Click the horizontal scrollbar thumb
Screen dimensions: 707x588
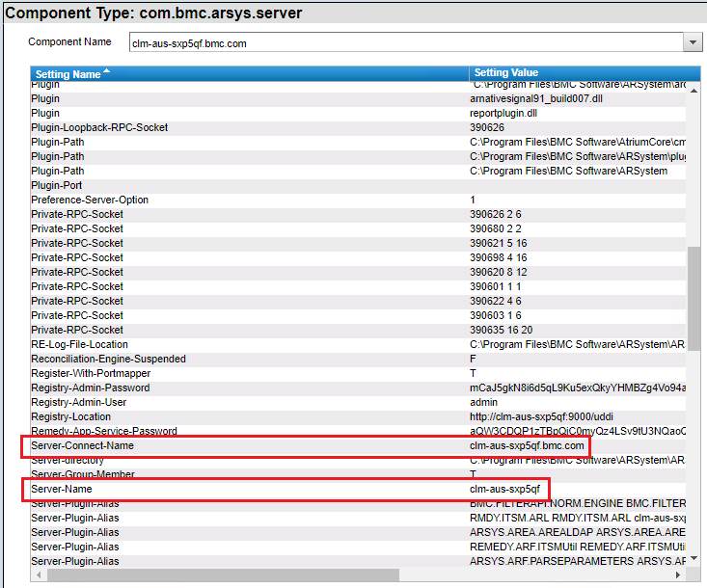[223, 575]
